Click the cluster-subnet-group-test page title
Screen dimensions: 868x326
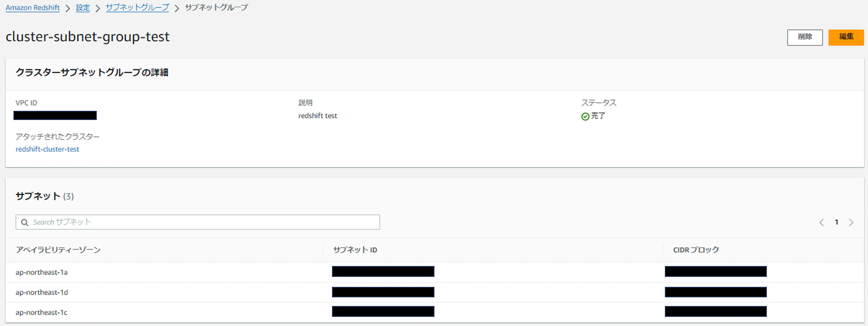88,37
